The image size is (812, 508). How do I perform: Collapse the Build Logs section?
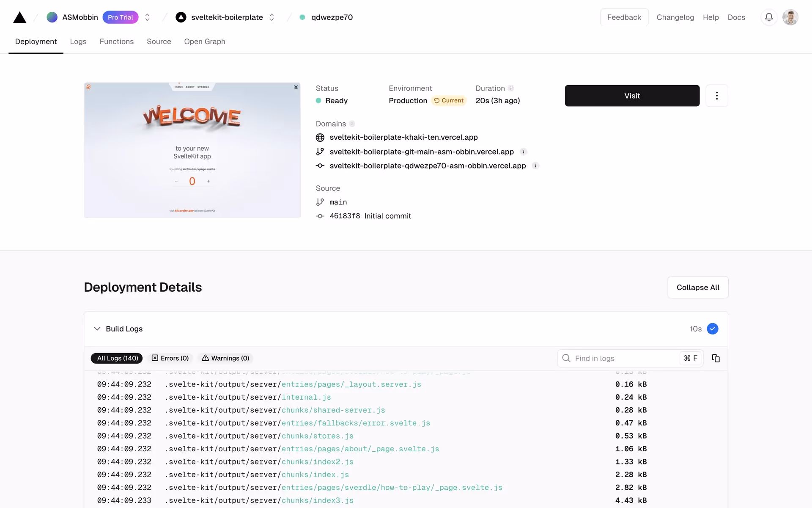click(97, 329)
